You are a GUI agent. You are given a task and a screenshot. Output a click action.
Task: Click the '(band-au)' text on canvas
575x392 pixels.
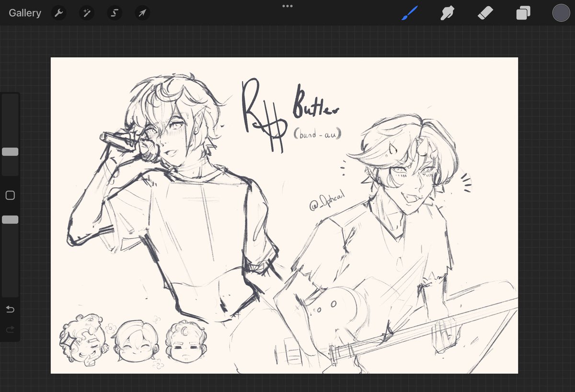click(x=317, y=135)
